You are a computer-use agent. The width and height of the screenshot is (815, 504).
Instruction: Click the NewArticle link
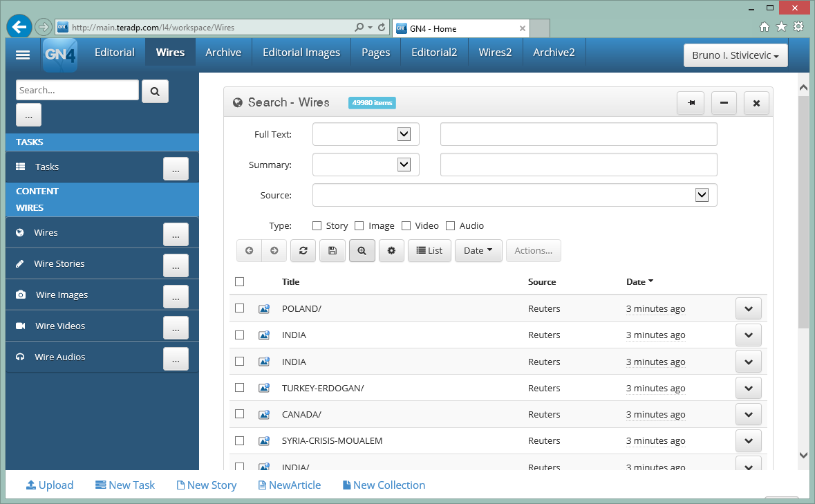click(x=290, y=485)
